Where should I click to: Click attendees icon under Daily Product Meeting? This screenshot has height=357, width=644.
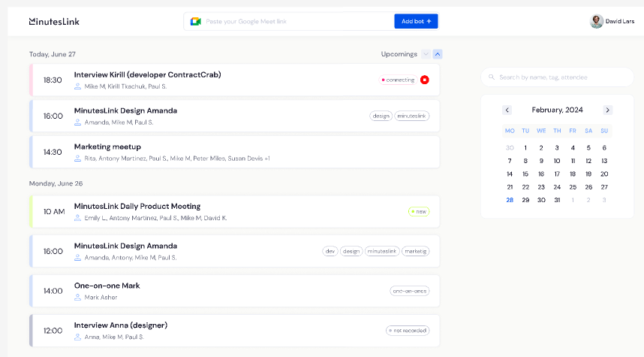tap(77, 218)
